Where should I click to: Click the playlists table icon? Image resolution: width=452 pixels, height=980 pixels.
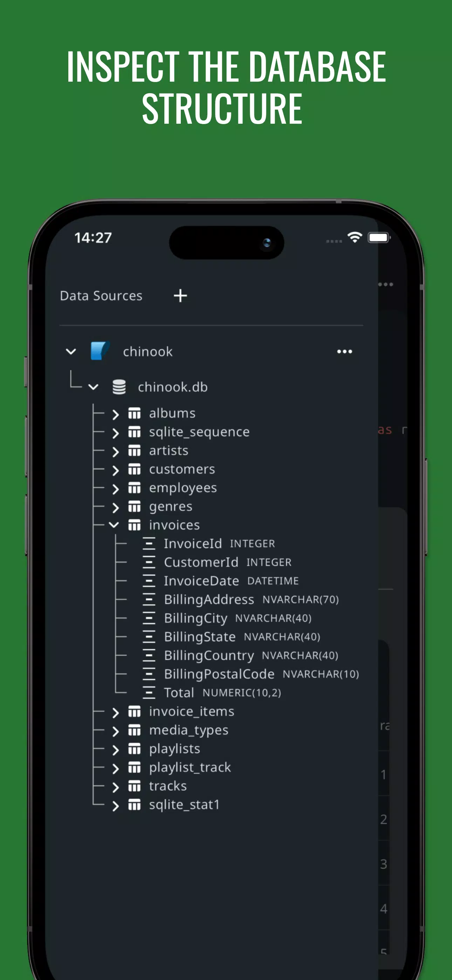click(134, 749)
